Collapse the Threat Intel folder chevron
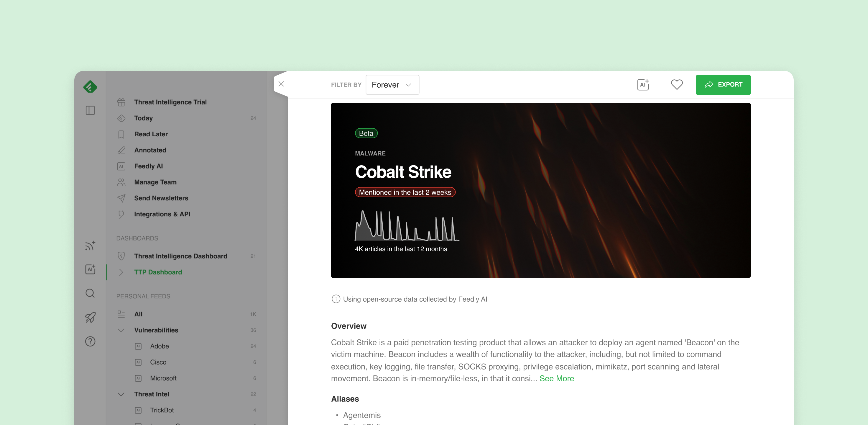This screenshot has height=425, width=868. pos(121,394)
